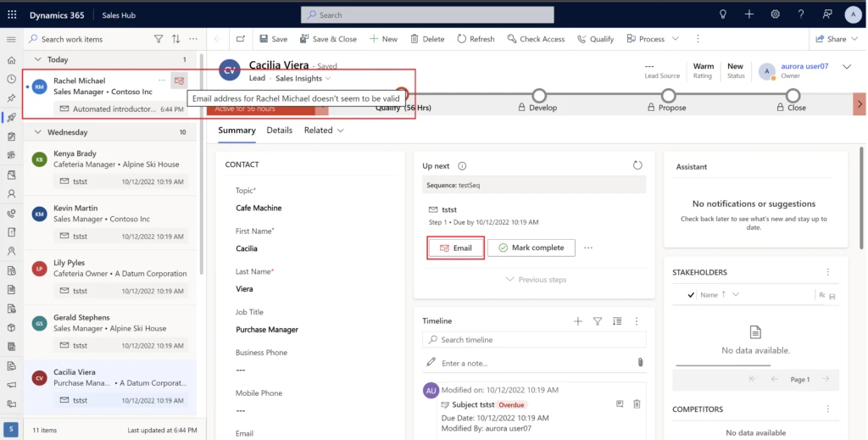Go to Home in left sidebar
The image size is (868, 440).
click(11, 60)
